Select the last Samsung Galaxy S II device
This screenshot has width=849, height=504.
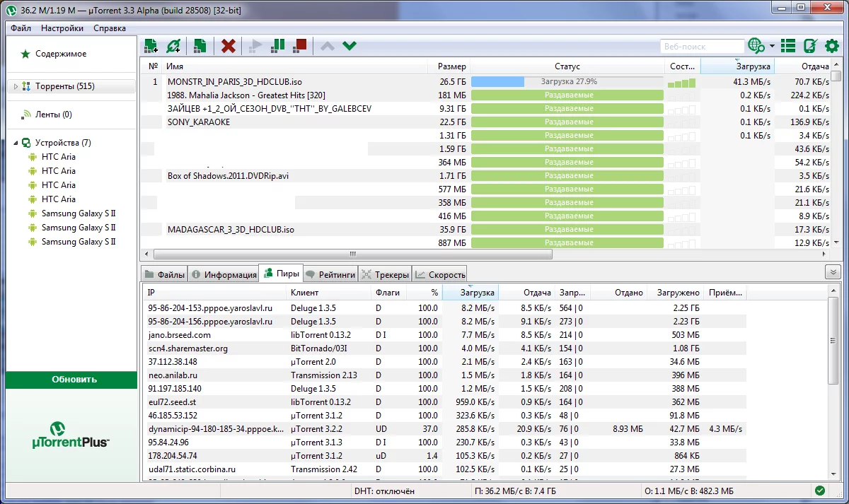[78, 242]
